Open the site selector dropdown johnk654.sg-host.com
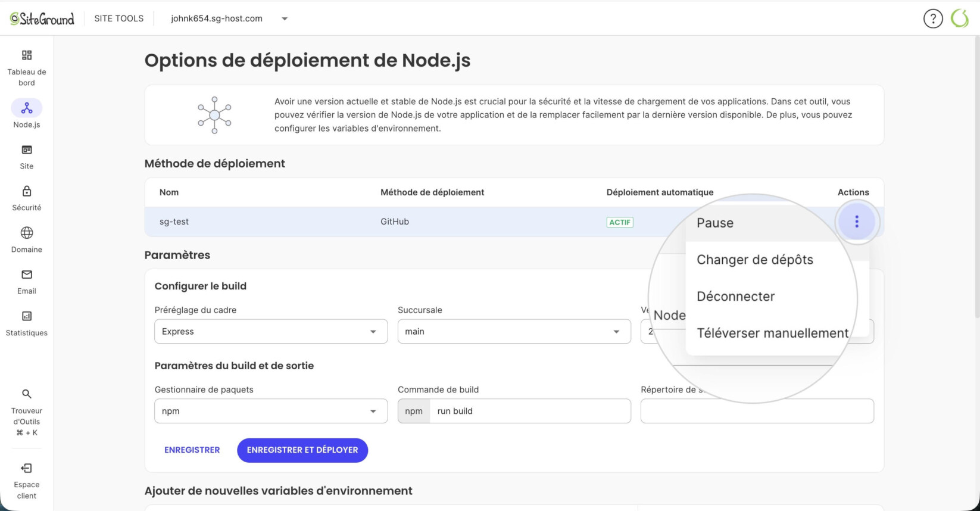This screenshot has height=511, width=980. (229, 18)
